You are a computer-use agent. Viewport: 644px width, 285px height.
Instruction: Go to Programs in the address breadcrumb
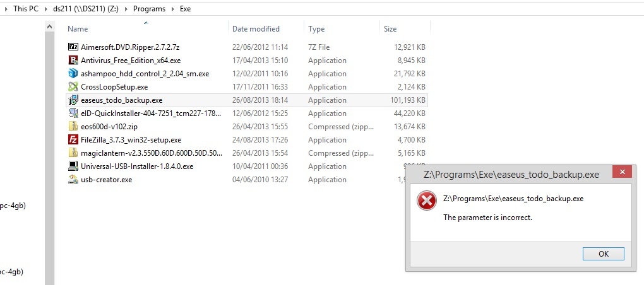click(x=149, y=9)
